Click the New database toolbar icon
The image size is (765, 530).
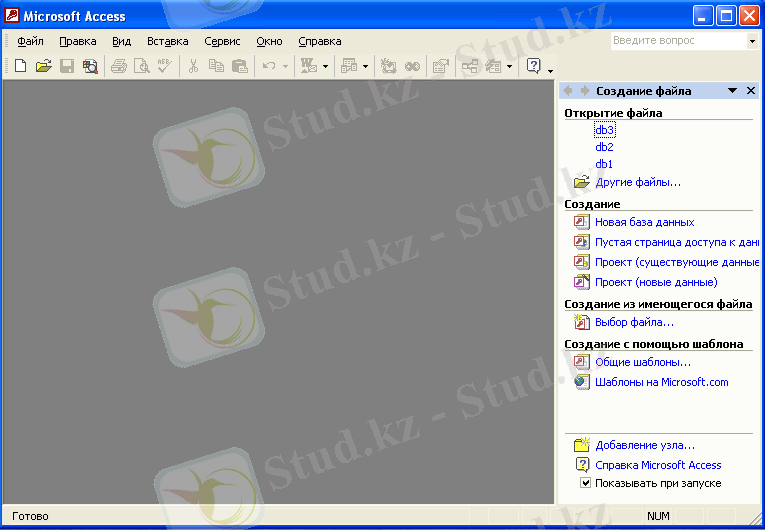20,66
